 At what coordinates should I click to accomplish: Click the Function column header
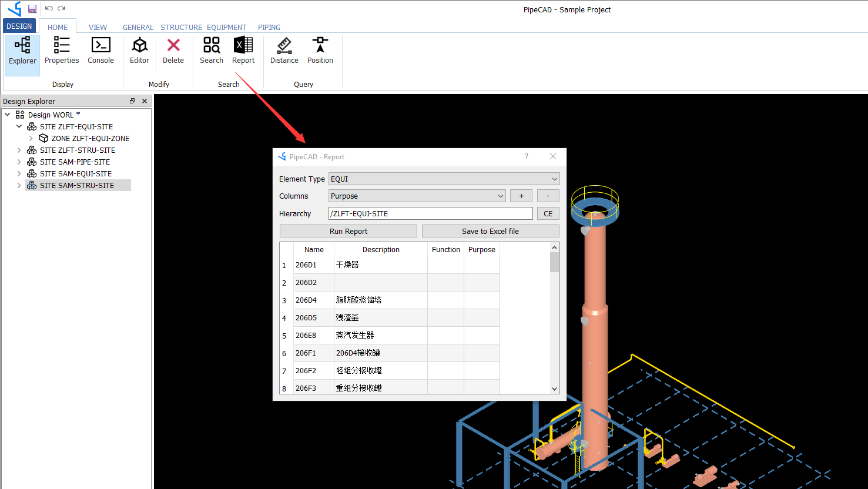(x=446, y=249)
